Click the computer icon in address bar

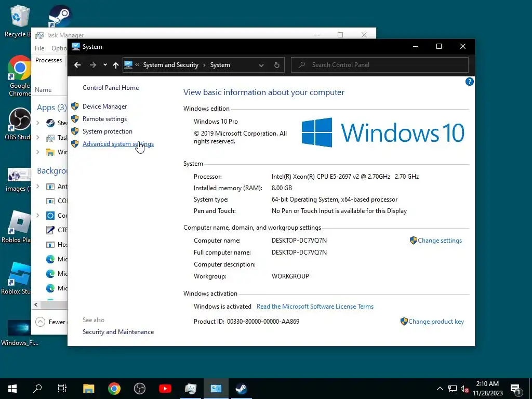[128, 65]
